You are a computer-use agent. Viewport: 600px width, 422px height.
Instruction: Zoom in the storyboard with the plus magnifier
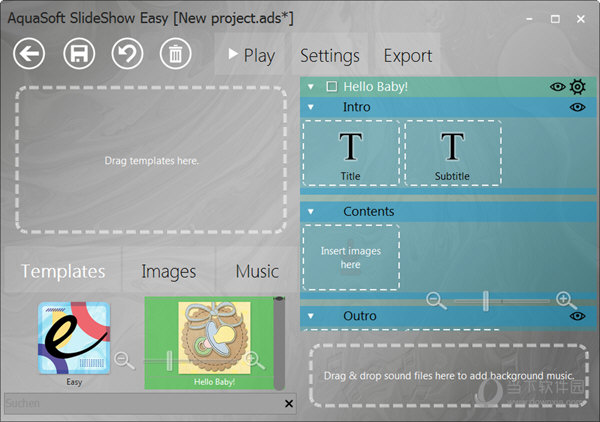[566, 300]
